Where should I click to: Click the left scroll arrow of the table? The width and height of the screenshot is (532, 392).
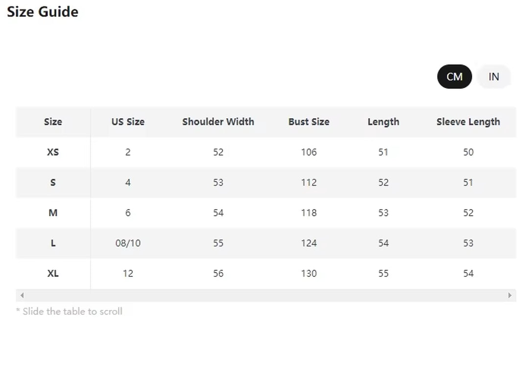22,295
